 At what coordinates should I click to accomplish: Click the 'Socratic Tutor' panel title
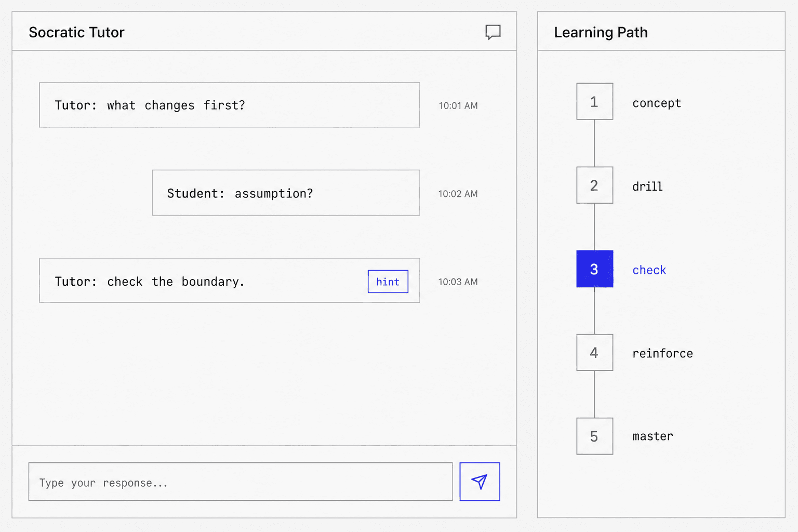[76, 32]
